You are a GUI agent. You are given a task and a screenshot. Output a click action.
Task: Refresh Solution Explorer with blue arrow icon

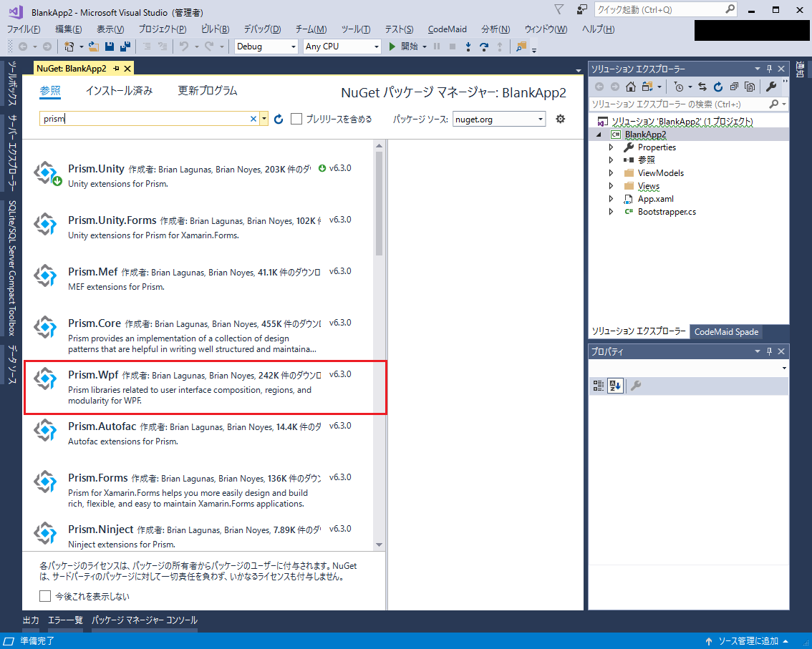click(717, 87)
